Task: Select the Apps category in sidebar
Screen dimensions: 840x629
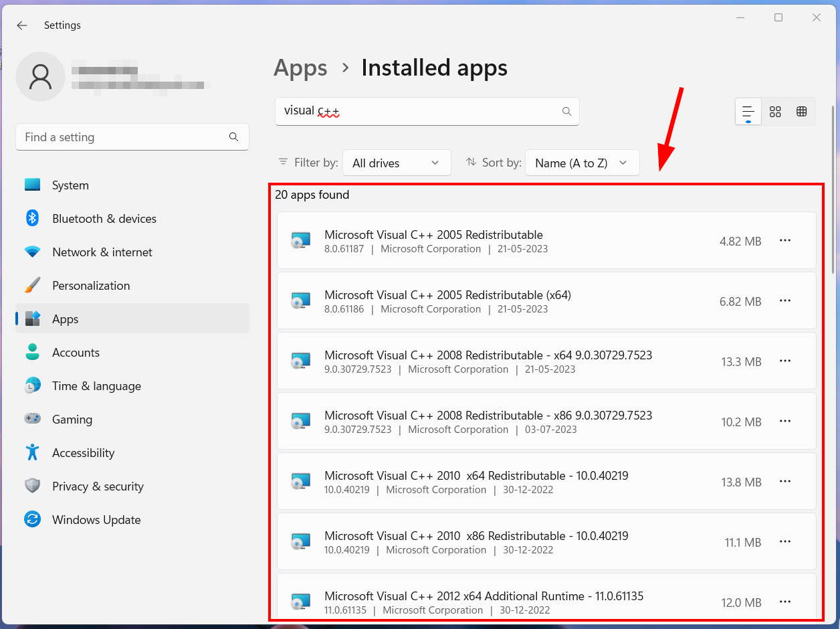Action: (132, 319)
